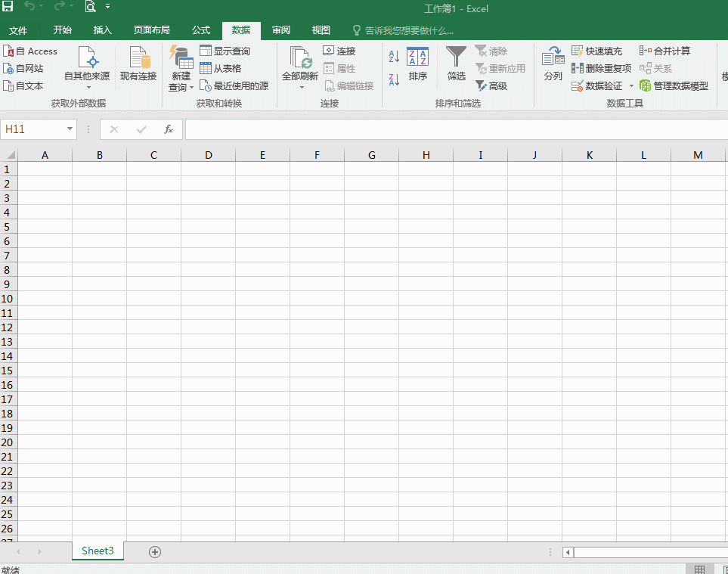The image size is (728, 574).
Task: Import data 自文本 (From Text)
Action: click(23, 86)
